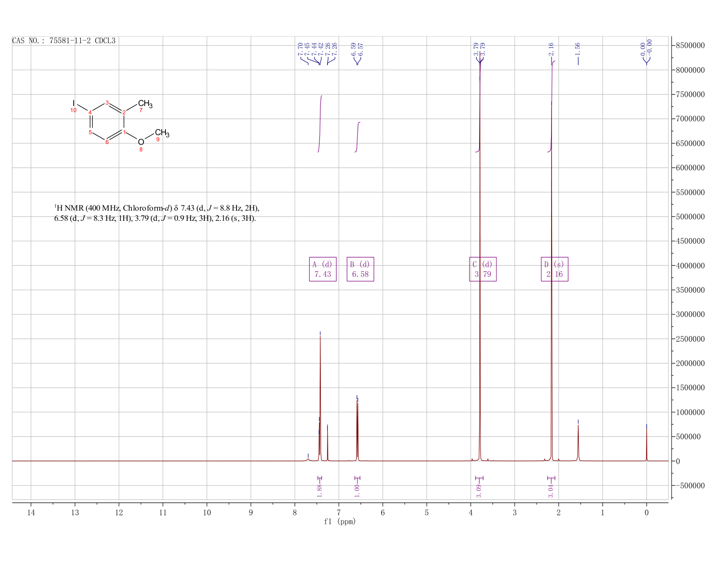
Task: Select the multiplet box 'A (d) 7.43'
Action: [323, 269]
